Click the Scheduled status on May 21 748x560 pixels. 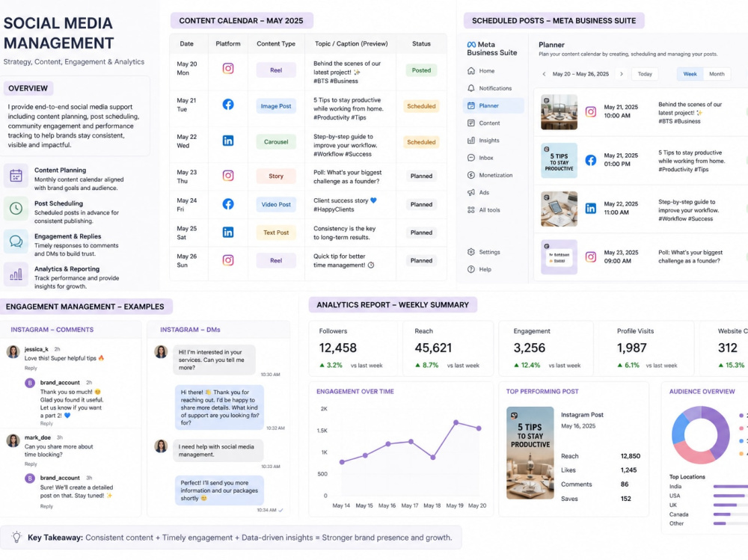(x=421, y=106)
